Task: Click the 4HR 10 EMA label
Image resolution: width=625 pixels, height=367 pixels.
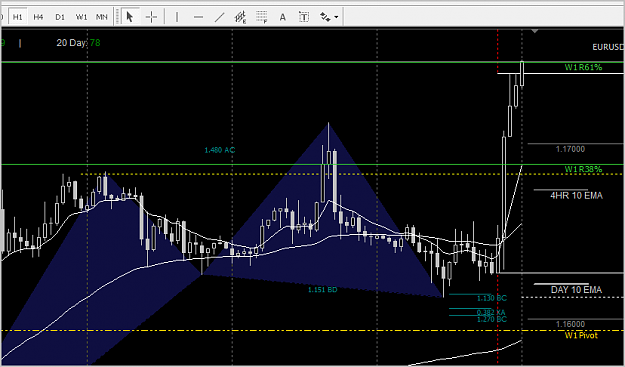Action: pos(576,196)
